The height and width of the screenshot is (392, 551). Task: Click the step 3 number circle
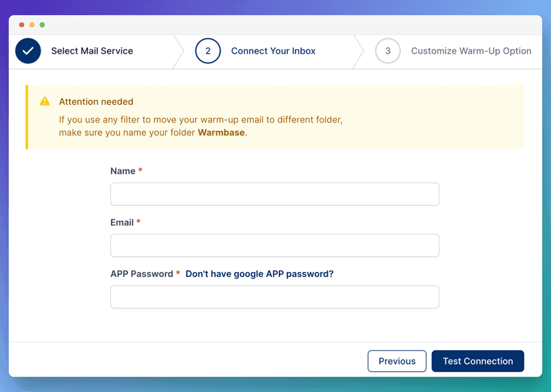click(388, 51)
